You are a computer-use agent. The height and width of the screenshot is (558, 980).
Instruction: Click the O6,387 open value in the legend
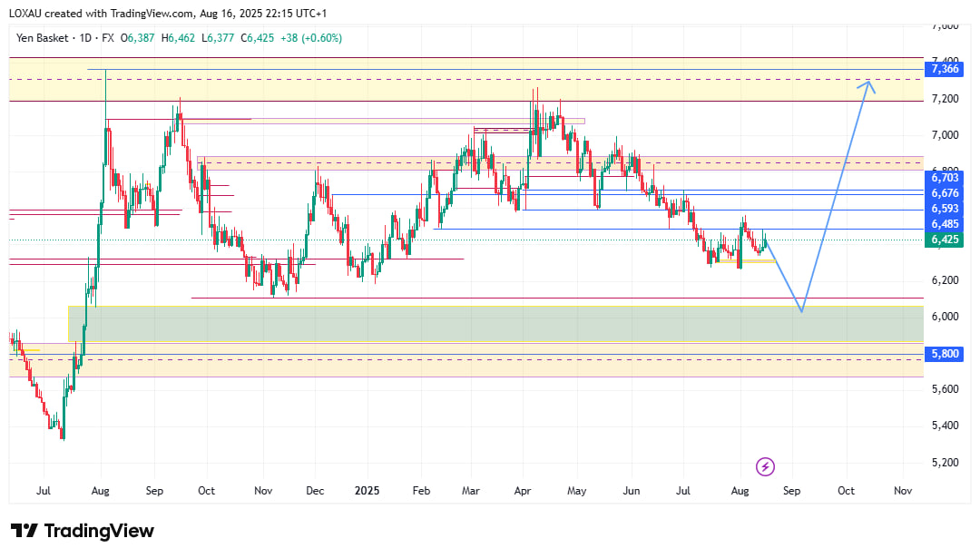(x=138, y=38)
